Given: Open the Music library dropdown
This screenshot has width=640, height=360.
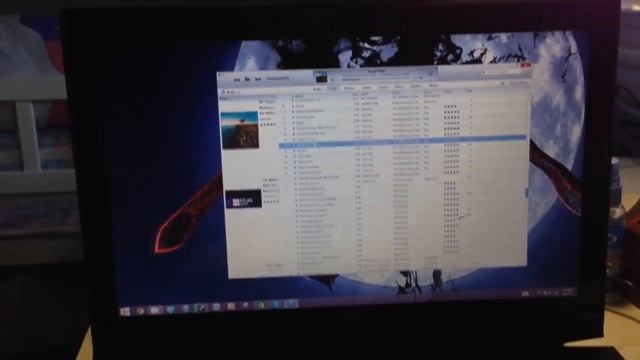Looking at the screenshot, I should pos(231,93).
